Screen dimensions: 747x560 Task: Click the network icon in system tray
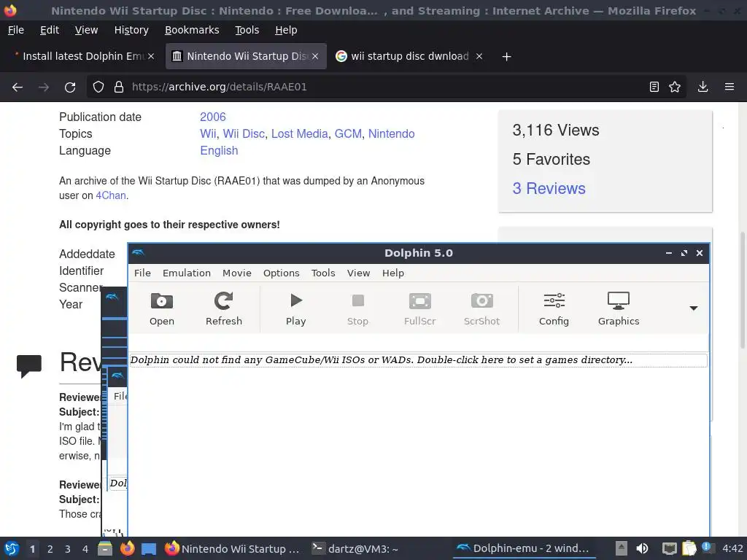[670, 548]
